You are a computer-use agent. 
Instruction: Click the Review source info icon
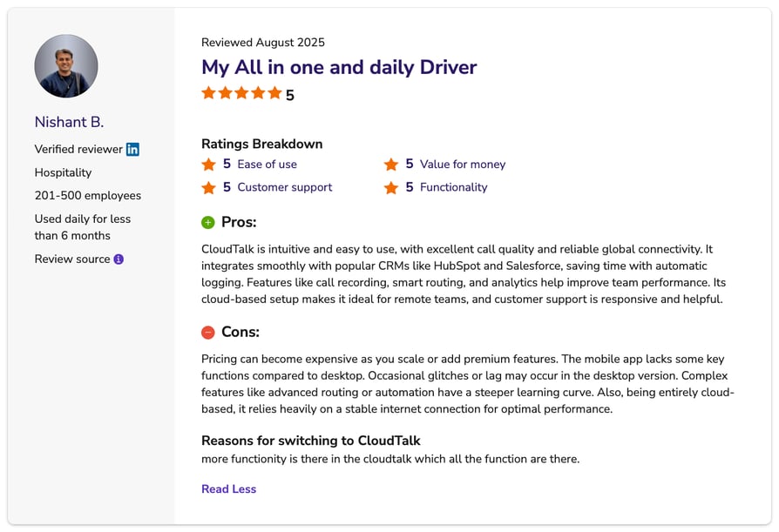(119, 259)
